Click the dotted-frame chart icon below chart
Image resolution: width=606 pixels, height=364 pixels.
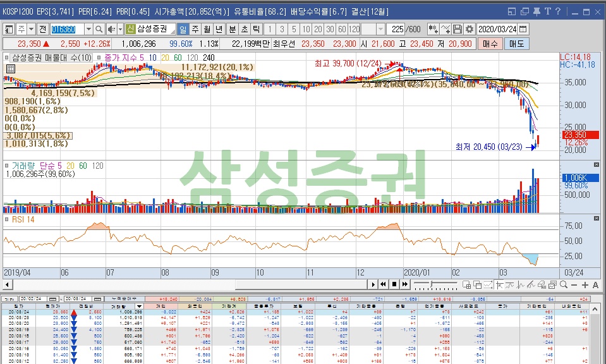(x=488, y=285)
